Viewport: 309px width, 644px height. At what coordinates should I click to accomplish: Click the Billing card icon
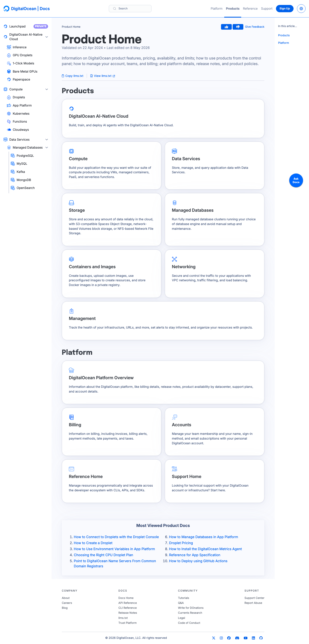point(71,417)
